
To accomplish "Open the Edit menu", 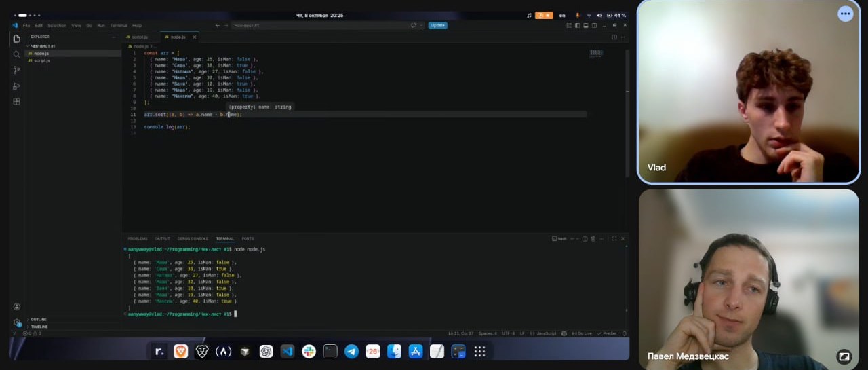I will (39, 25).
